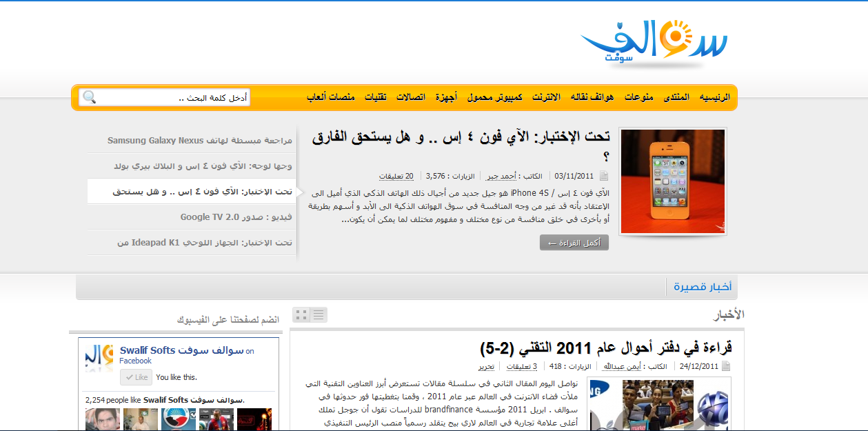Click the visit count الزيارات : 3,576
Image resolution: width=868 pixels, height=431 pixels.
[x=450, y=176]
